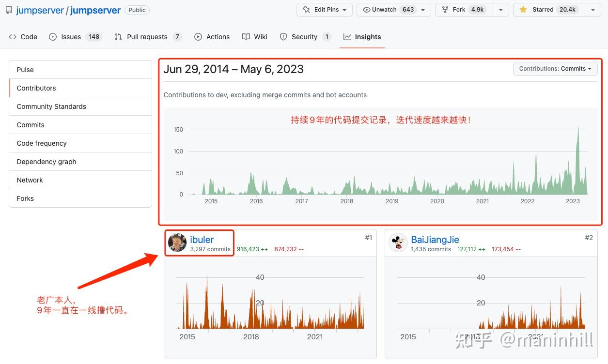Select Network in the Insights sidebar
This screenshot has width=608, height=364.
30,180
